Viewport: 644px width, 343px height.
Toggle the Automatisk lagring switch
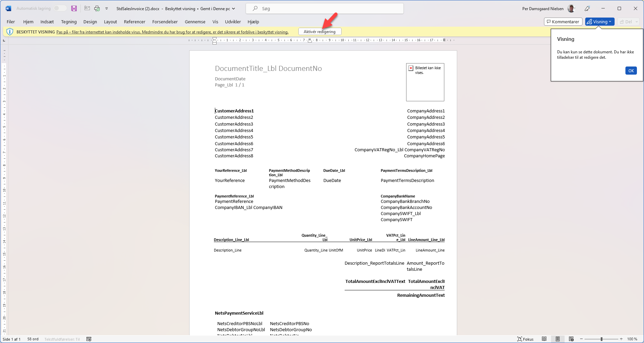tap(60, 8)
